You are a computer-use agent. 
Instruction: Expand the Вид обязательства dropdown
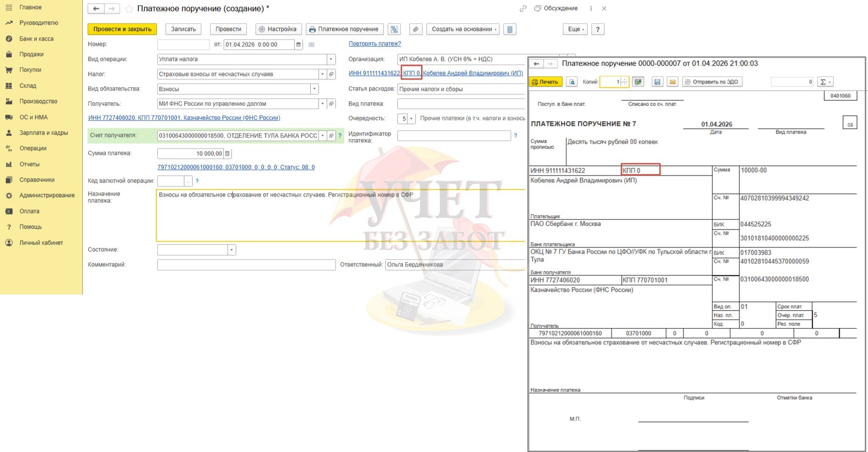pos(314,89)
